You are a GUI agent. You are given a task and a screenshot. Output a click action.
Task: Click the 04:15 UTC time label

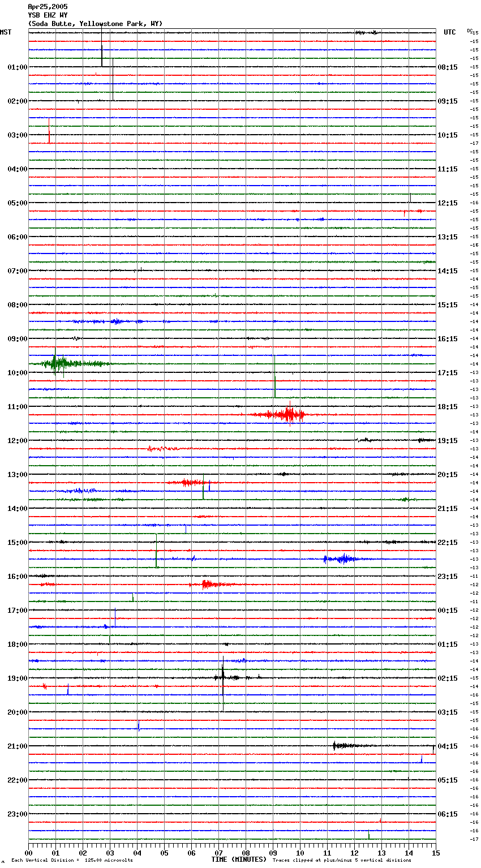click(x=448, y=746)
